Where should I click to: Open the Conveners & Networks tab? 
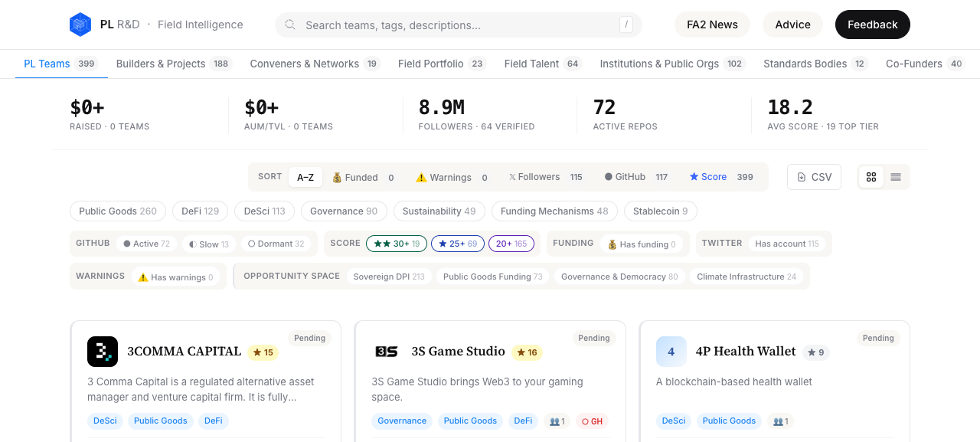pyautogui.click(x=315, y=64)
